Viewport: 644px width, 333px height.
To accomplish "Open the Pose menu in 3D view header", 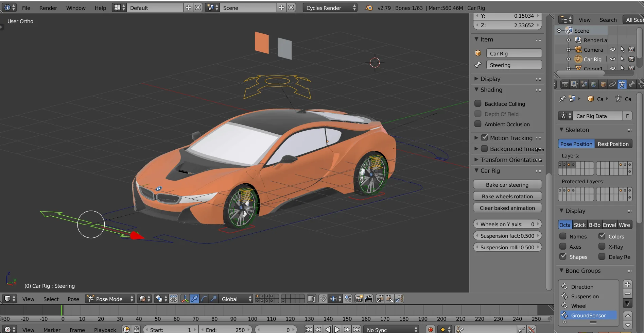I will pos(73,299).
